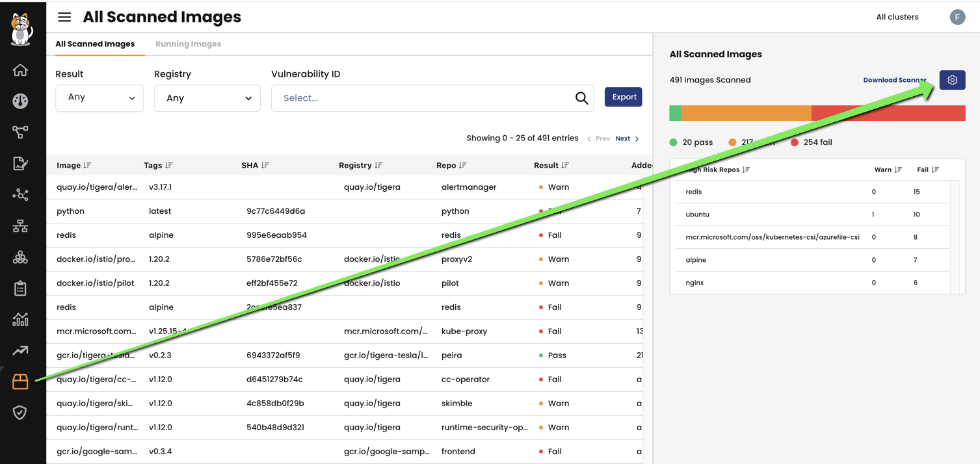This screenshot has width=980, height=464.
Task: Click the user avatar F
Action: point(957,17)
